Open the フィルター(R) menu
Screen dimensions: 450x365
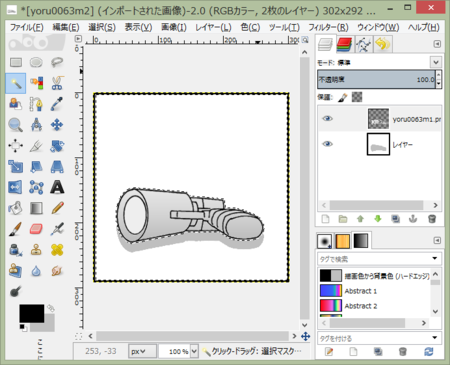pos(328,27)
